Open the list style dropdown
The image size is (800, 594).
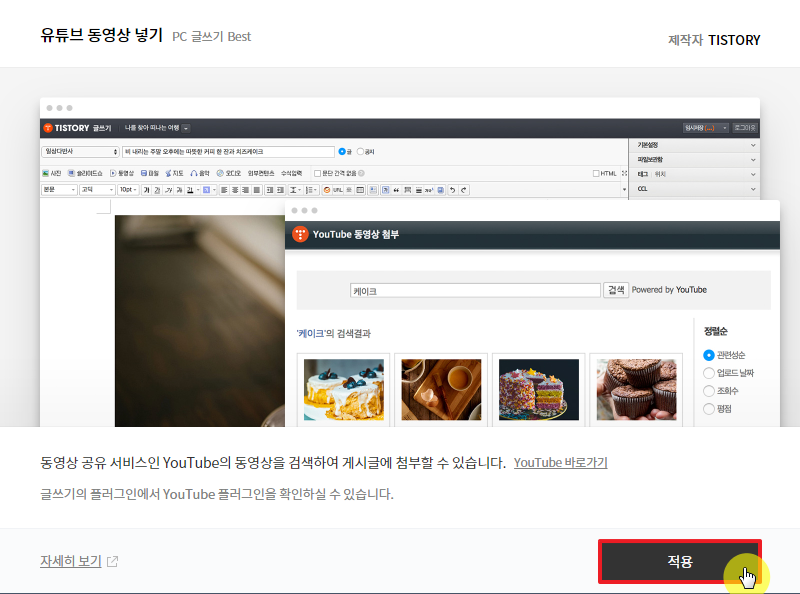click(311, 190)
